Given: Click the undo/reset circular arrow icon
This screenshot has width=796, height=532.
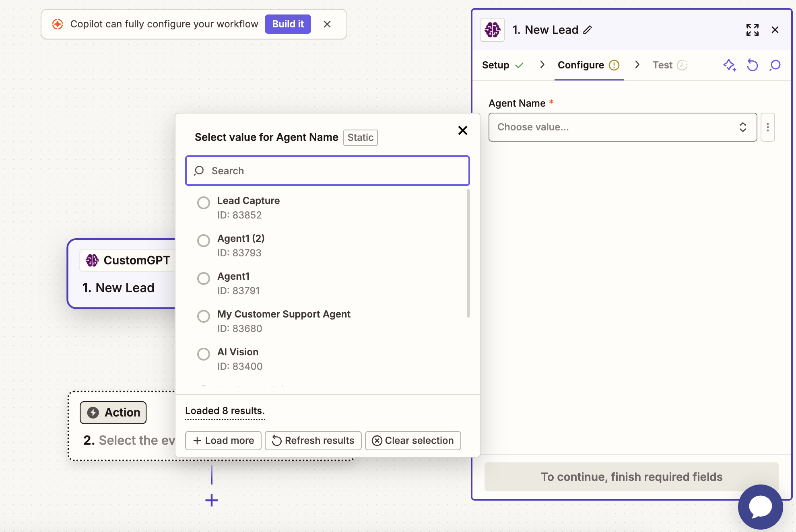Looking at the screenshot, I should [x=752, y=65].
